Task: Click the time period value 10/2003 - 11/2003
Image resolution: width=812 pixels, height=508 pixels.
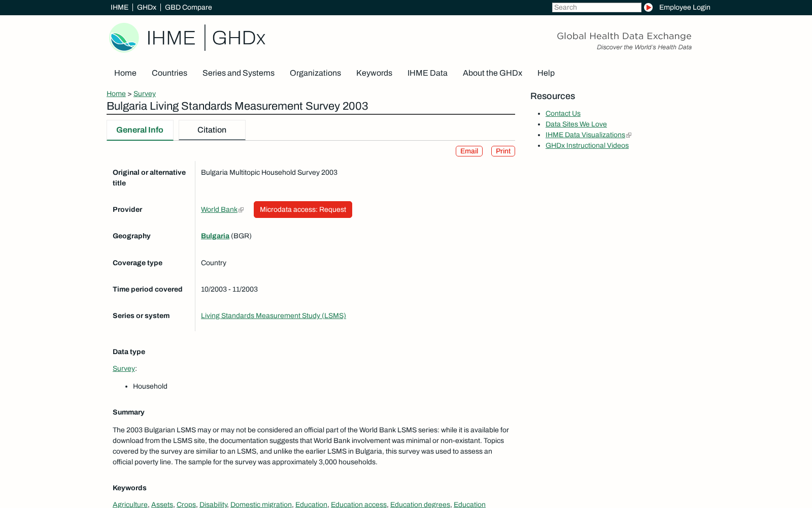Action: point(229,290)
